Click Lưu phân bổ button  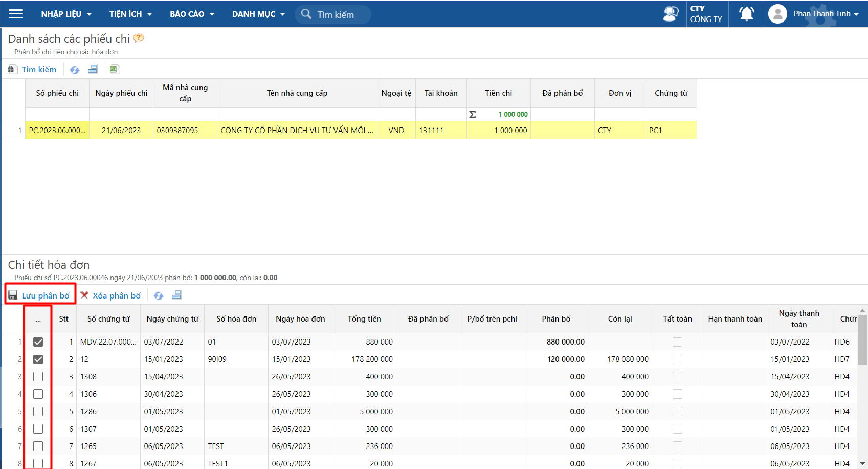[x=39, y=295]
